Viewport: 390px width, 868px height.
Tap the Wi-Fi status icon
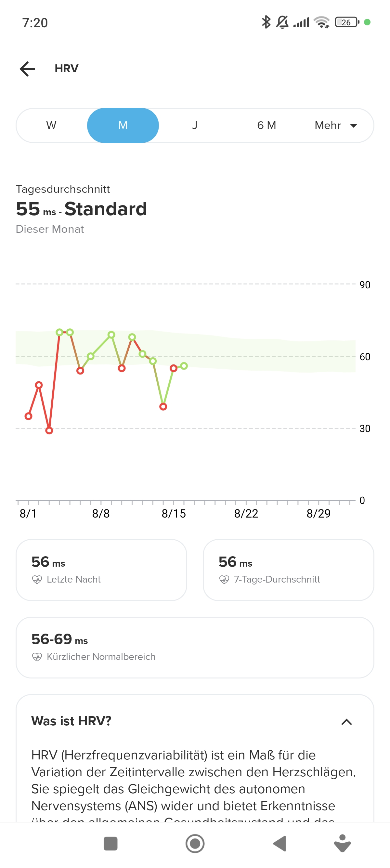321,22
